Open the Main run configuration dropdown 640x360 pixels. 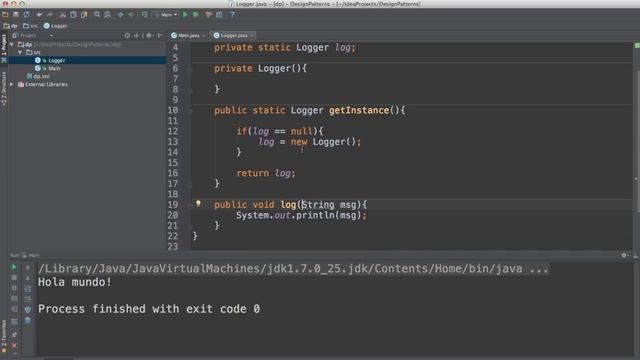coord(166,15)
